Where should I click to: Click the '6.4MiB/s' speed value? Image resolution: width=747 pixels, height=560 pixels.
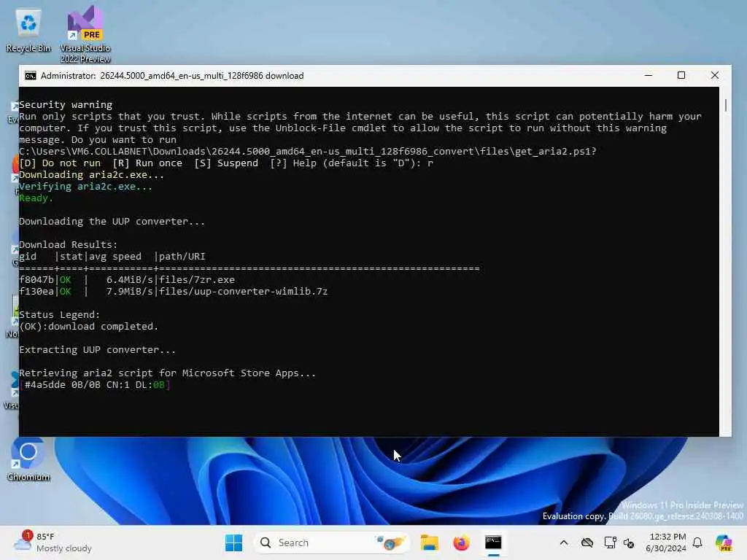point(130,279)
